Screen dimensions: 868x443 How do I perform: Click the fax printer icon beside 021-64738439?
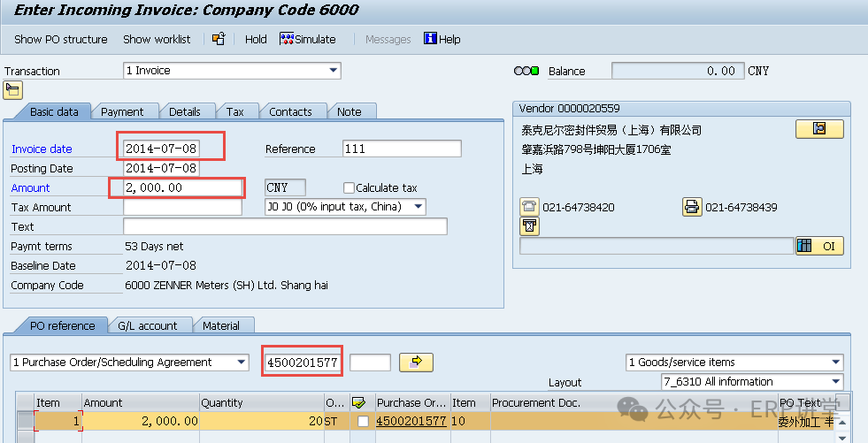pyautogui.click(x=692, y=207)
